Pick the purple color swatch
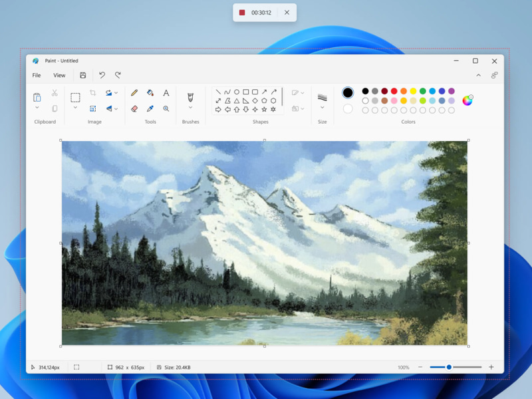This screenshot has height=399, width=532. click(x=452, y=91)
